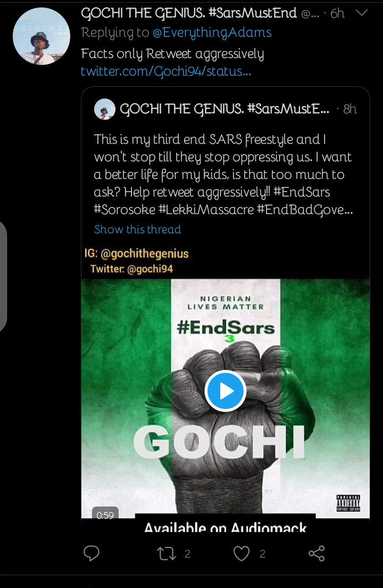This screenshot has height=588, width=383.
Task: Open the #Sorosoke hashtag
Action: 121,210
